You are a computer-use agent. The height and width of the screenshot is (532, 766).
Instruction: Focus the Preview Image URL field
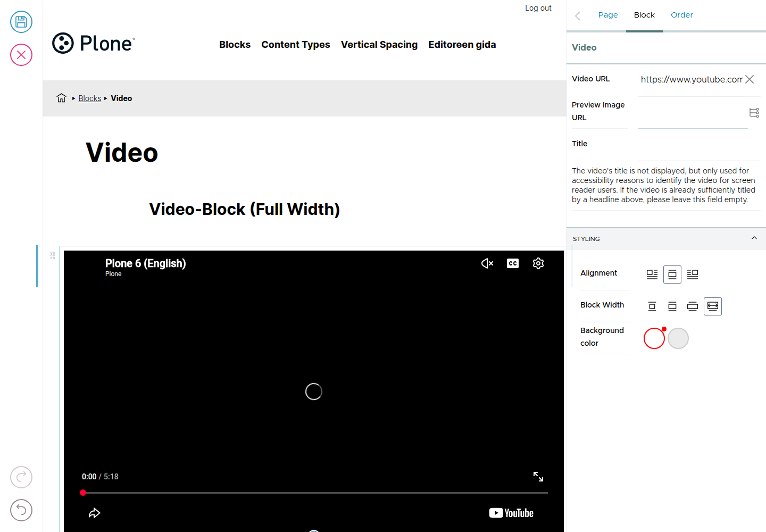pos(693,112)
